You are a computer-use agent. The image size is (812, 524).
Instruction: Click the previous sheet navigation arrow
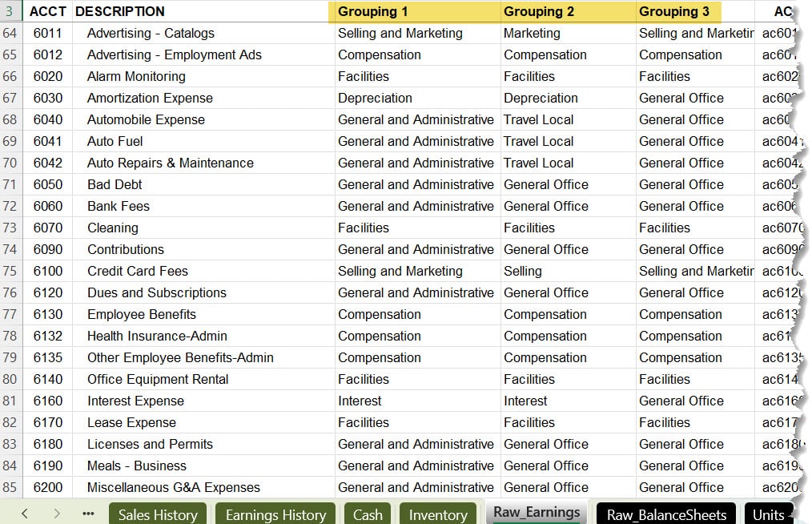[x=24, y=514]
